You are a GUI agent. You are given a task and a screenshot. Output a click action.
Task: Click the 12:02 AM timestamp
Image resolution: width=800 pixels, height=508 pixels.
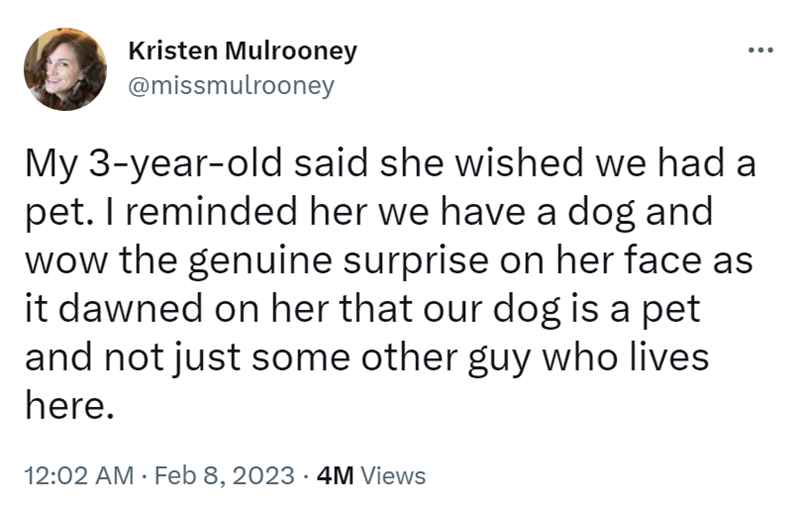77,476
